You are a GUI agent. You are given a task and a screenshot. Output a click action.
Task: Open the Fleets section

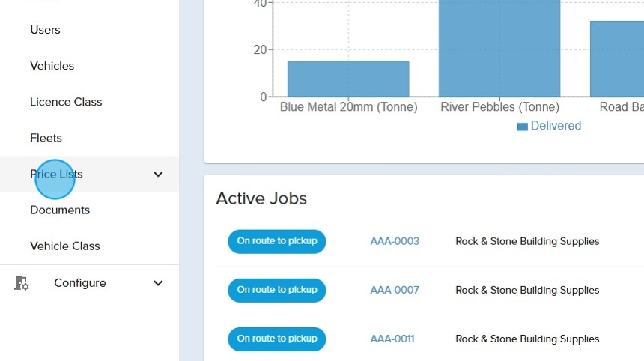coord(46,138)
